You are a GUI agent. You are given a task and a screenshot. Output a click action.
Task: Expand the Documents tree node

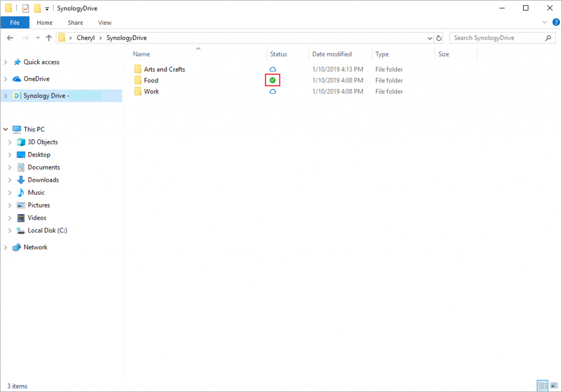tap(10, 167)
